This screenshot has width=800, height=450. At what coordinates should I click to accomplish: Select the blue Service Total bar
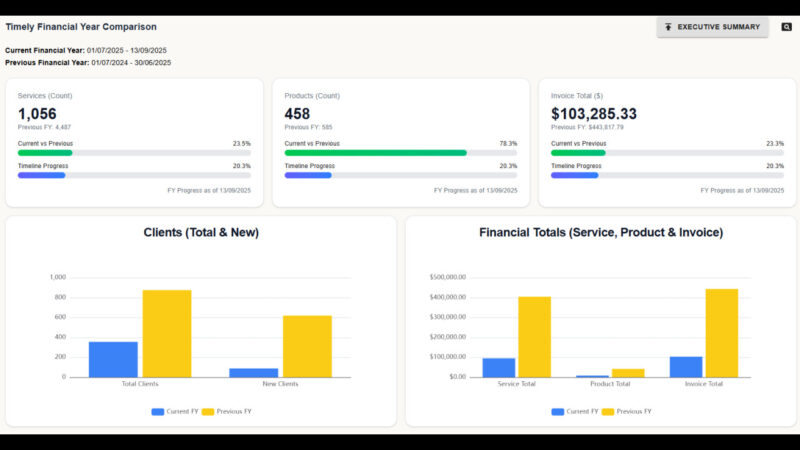point(499,367)
